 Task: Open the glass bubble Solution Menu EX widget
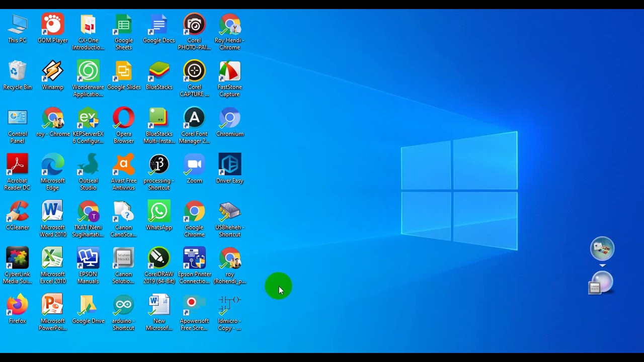601,283
